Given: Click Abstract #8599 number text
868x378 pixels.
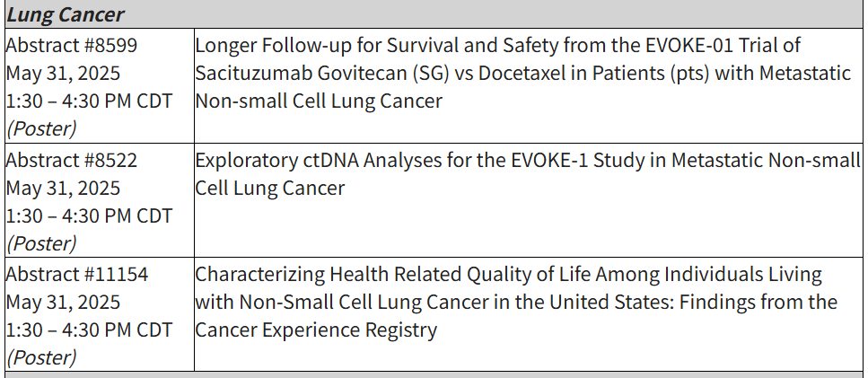Looking at the screenshot, I should (72, 46).
